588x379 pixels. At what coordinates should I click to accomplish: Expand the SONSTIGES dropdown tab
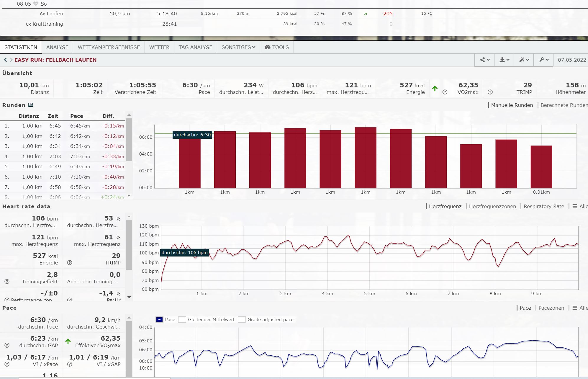pos(238,47)
